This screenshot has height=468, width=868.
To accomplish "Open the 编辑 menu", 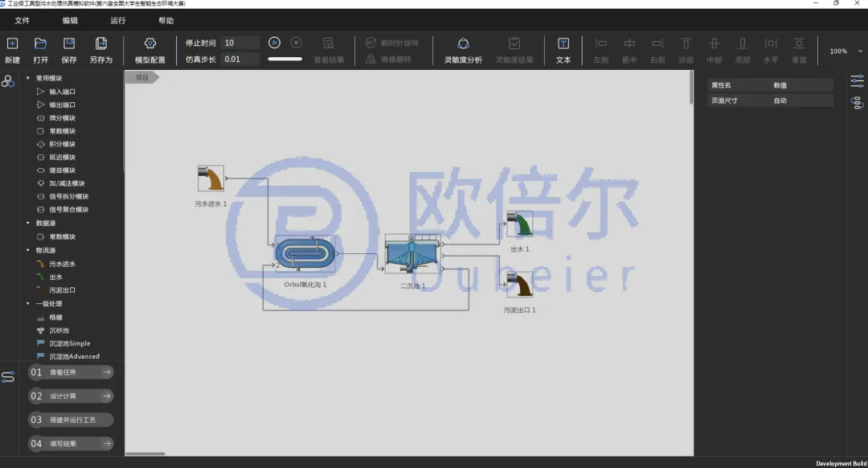I will pyautogui.click(x=70, y=20).
